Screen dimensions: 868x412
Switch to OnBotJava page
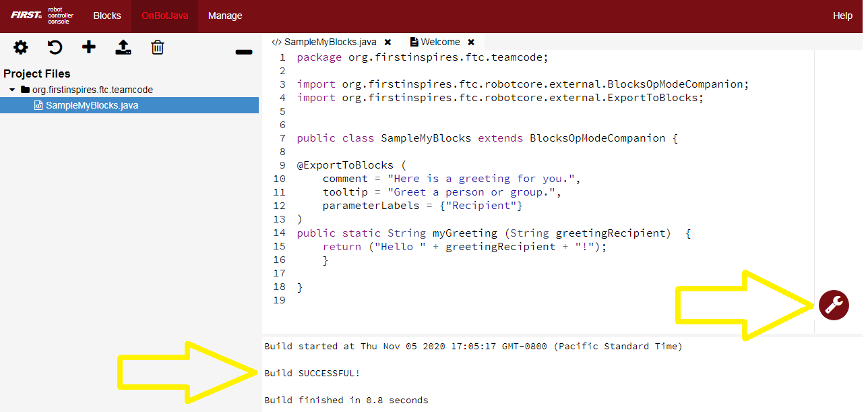point(164,16)
